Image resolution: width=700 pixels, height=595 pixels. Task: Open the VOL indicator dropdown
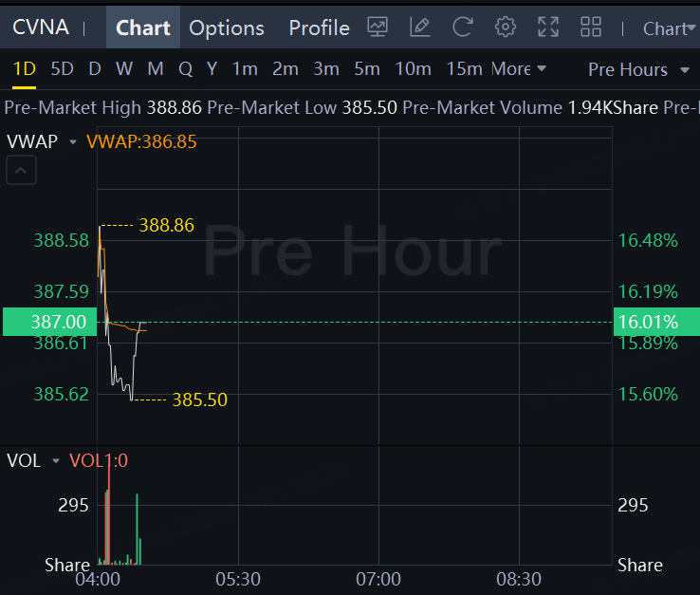(x=56, y=461)
